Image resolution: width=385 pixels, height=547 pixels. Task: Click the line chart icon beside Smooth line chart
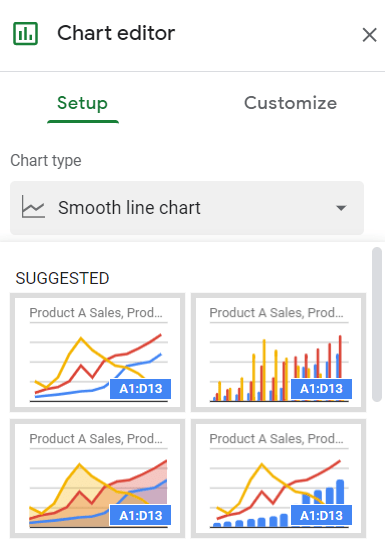33,207
